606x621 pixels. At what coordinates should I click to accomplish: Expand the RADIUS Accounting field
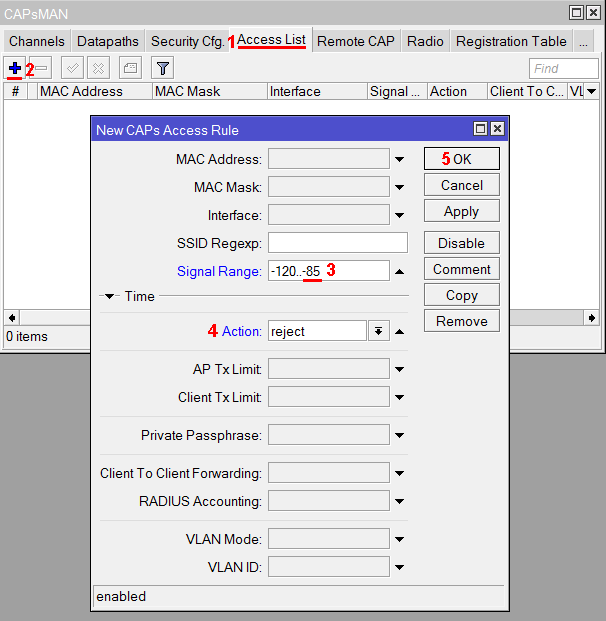[399, 501]
